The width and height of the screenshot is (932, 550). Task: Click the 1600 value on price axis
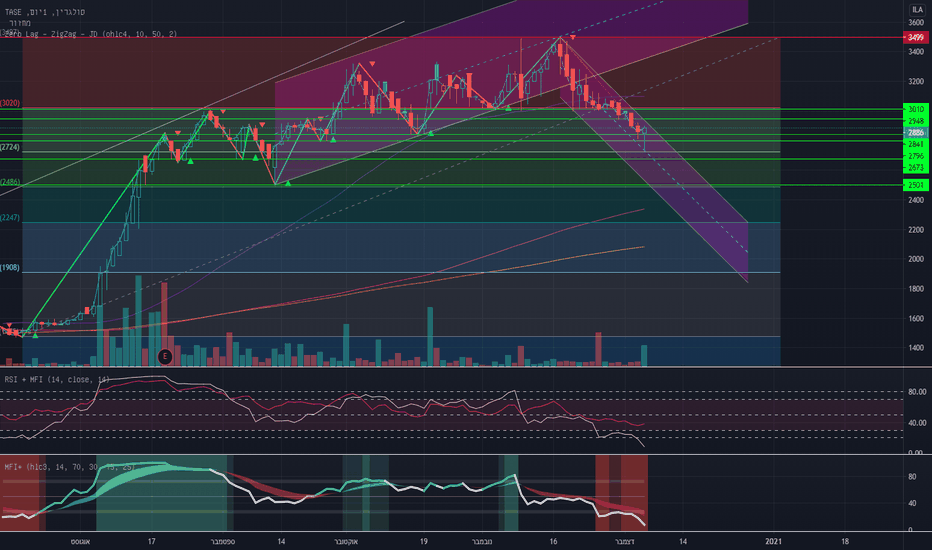click(x=916, y=319)
